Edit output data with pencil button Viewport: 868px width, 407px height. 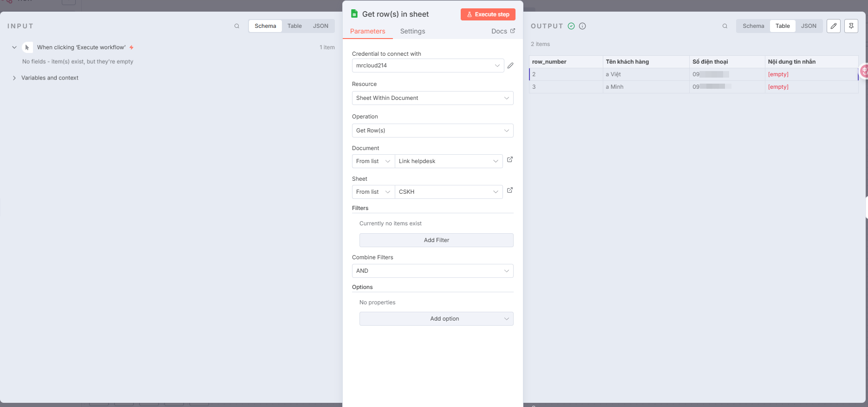click(834, 26)
